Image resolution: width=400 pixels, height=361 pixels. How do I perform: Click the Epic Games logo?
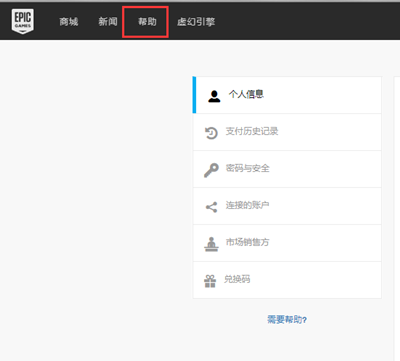pos(23,21)
